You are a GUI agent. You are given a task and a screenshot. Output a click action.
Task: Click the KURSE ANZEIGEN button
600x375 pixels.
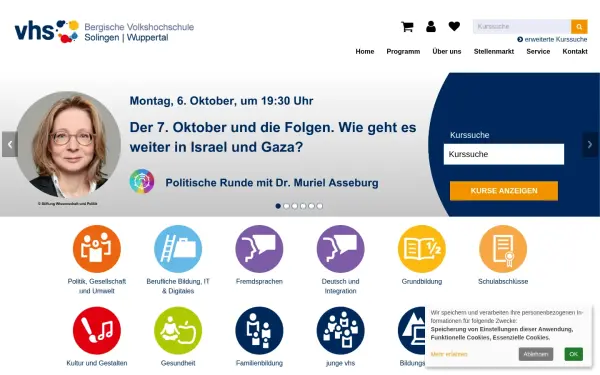point(504,191)
